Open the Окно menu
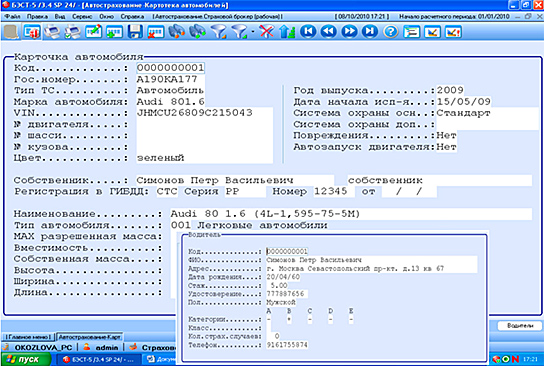544x366 pixels. point(107,16)
